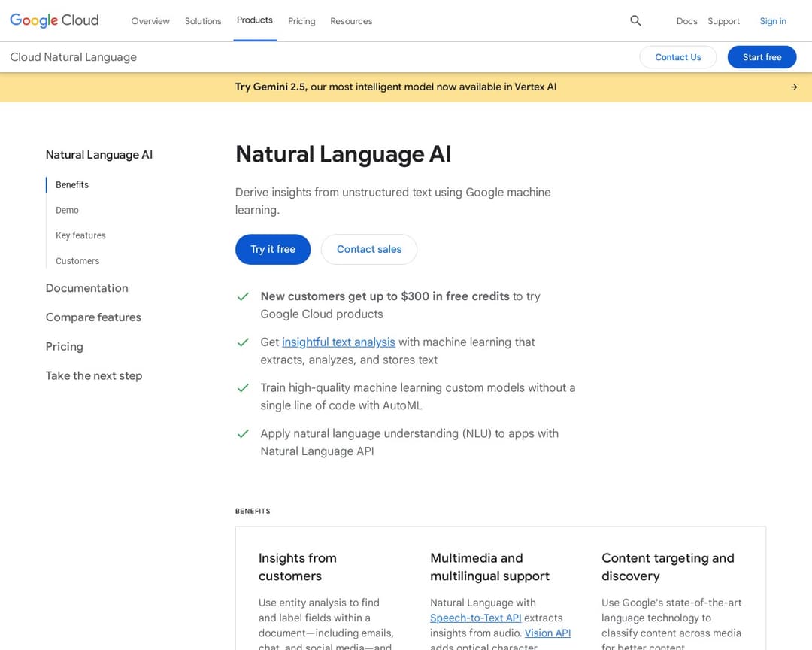Screen dimensions: 812x650
Task: Click the checkmark beside Natural Language API bullet
Action: point(243,434)
